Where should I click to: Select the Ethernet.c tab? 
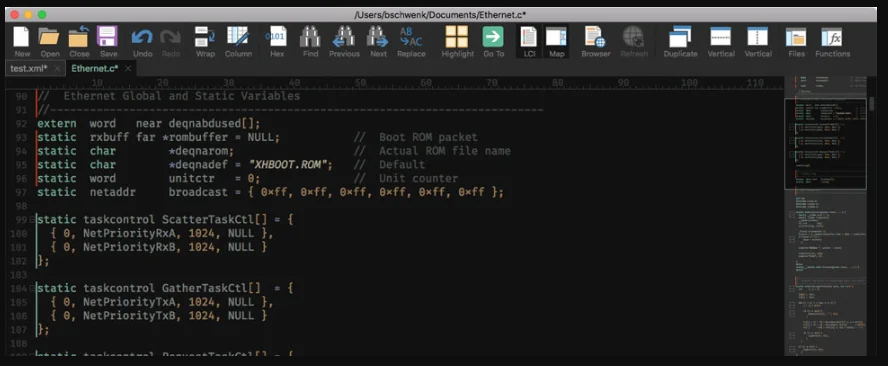pos(95,69)
